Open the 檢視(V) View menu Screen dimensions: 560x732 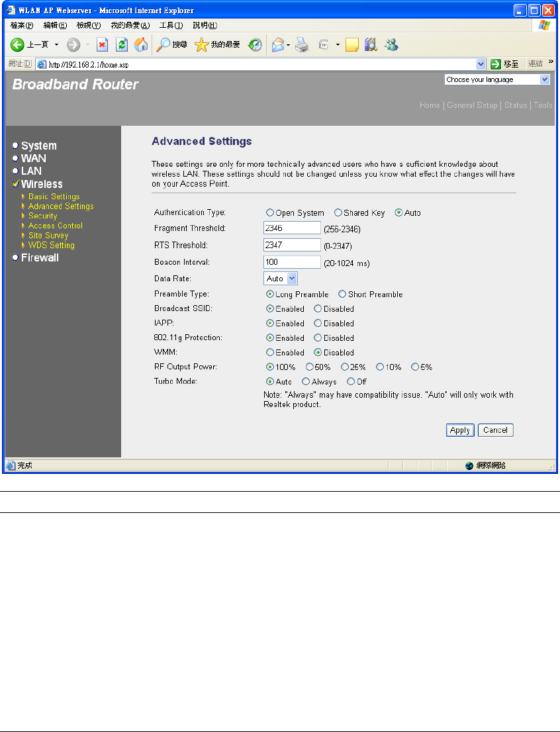click(89, 26)
